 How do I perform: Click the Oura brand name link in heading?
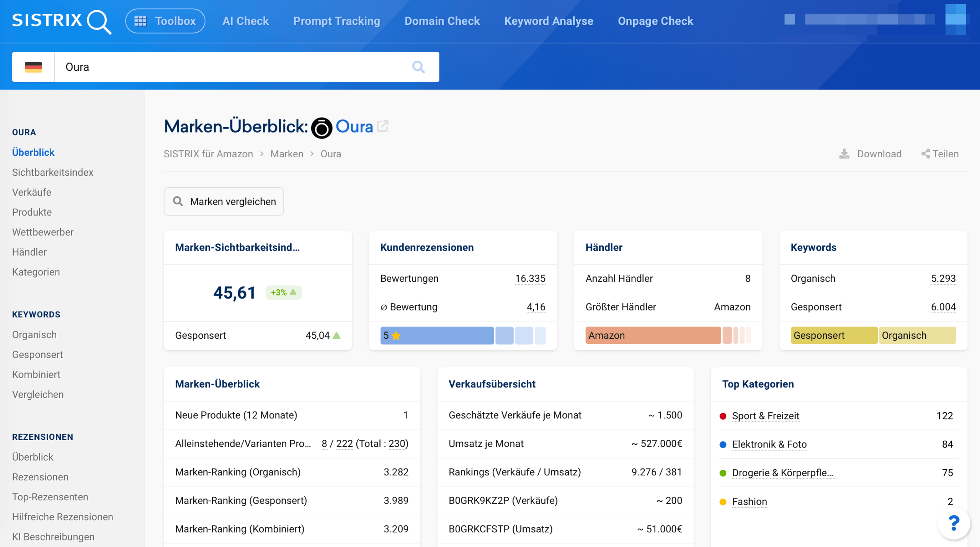pyautogui.click(x=354, y=127)
